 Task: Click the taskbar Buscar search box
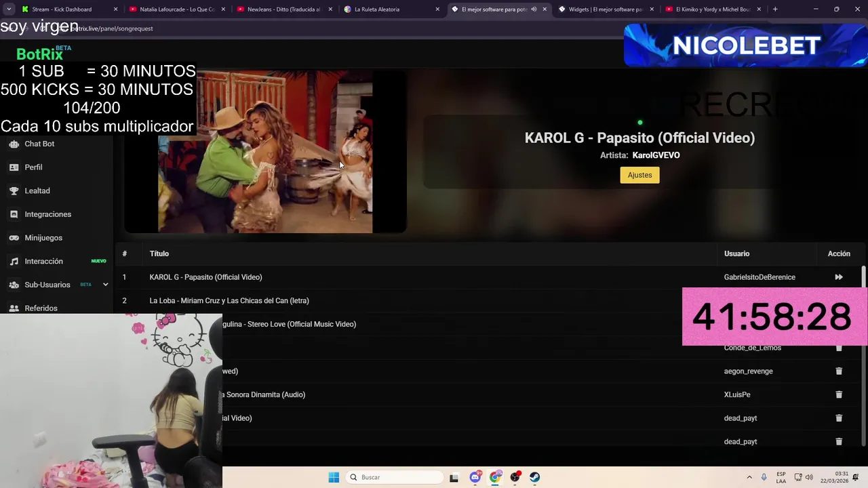(x=393, y=477)
